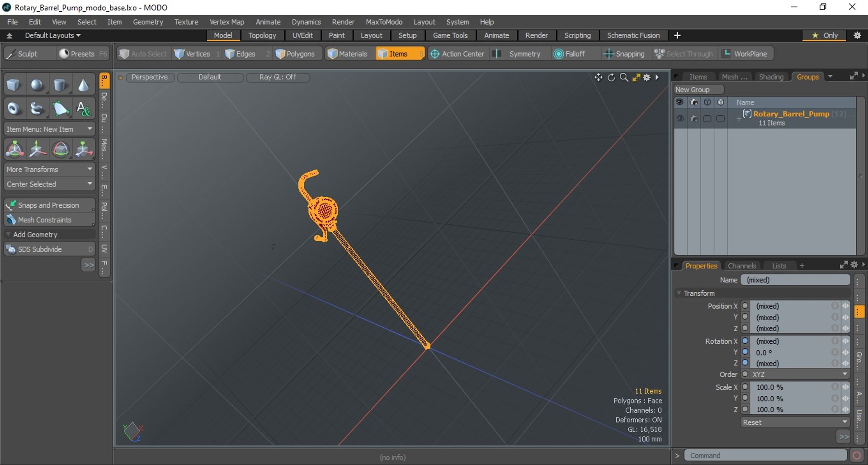
Task: Switch to the Channels tab
Action: (742, 266)
